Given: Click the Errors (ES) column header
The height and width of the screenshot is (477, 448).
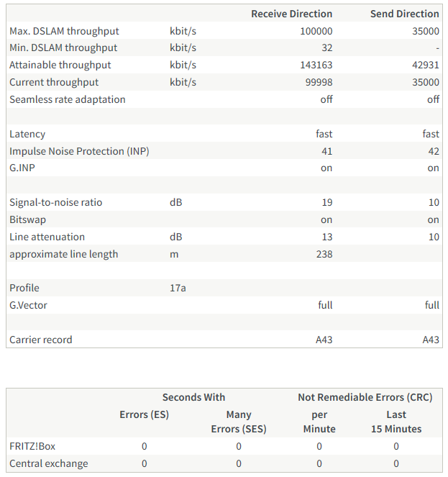Looking at the screenshot, I should [x=144, y=414].
